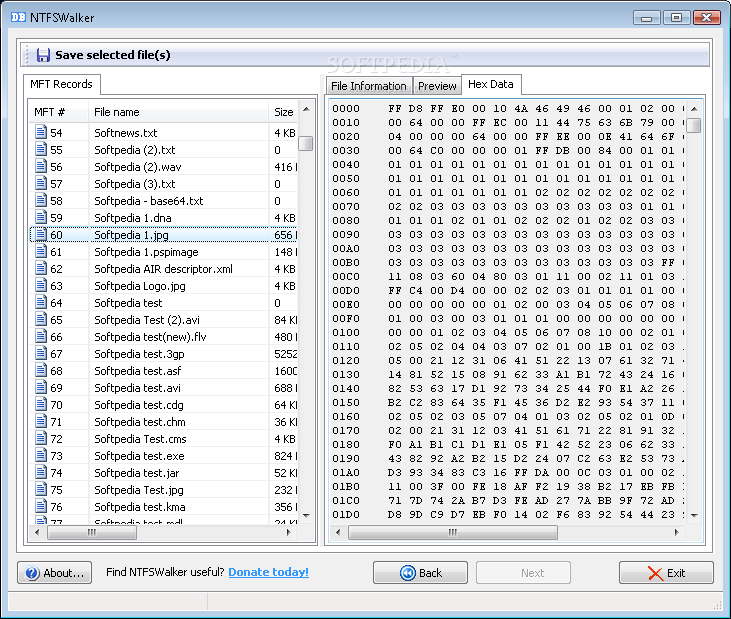Click the file icon of Softpedia (2).txt
Image resolution: width=731 pixels, height=619 pixels.
pyautogui.click(x=41, y=149)
